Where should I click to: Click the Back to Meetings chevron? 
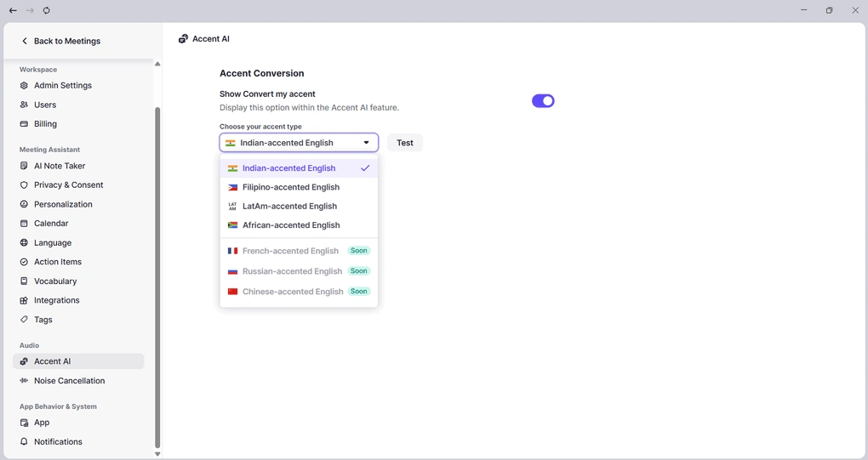coord(25,41)
